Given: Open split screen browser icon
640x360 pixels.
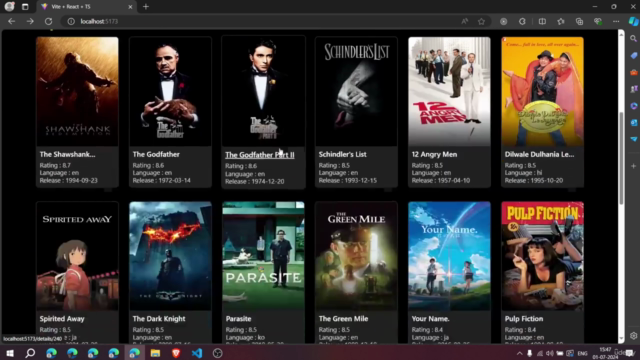Looking at the screenshot, I should pyautogui.click(x=542, y=21).
